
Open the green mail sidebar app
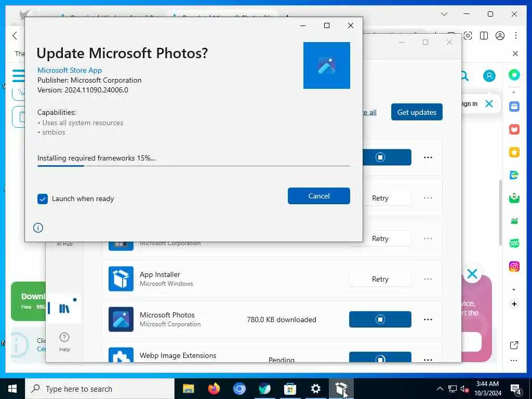coord(514,198)
